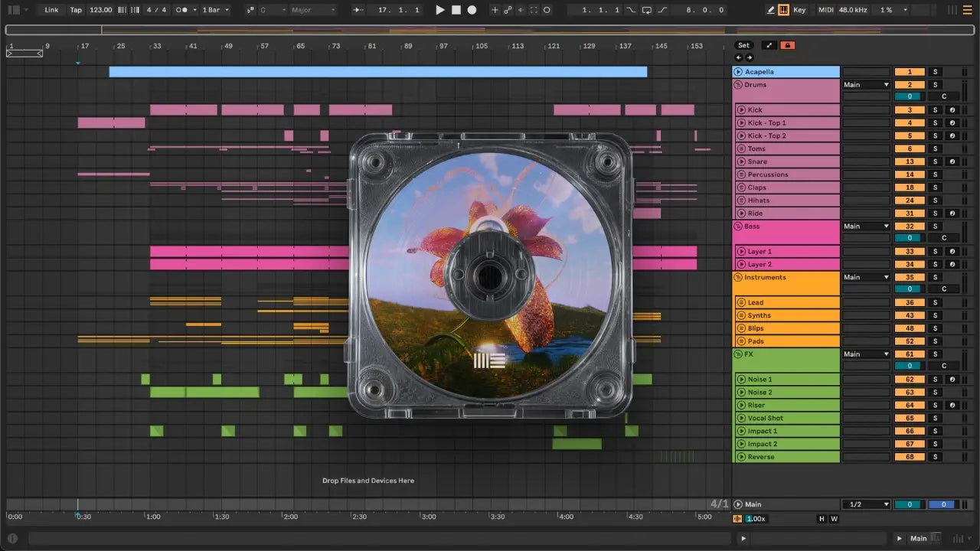
Task: Open the Drums output routing Main dropdown
Action: coord(866,85)
